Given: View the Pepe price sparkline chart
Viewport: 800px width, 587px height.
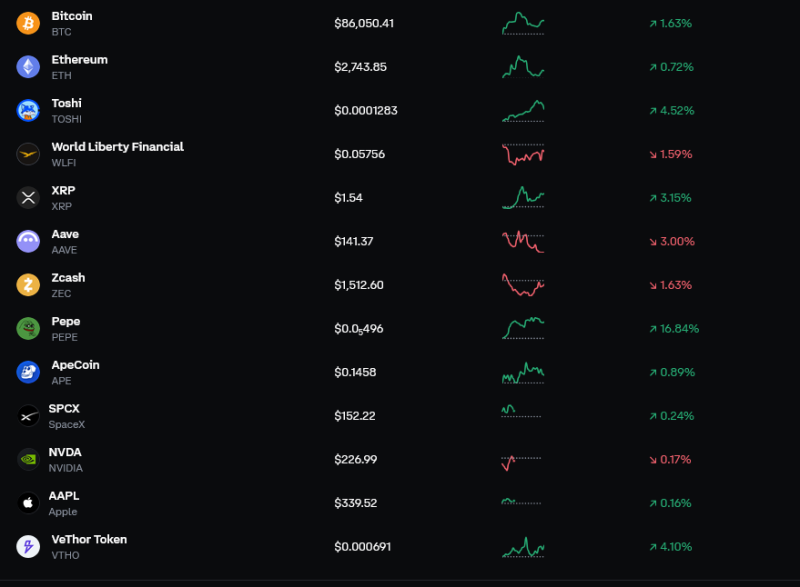Looking at the screenshot, I should tap(523, 328).
